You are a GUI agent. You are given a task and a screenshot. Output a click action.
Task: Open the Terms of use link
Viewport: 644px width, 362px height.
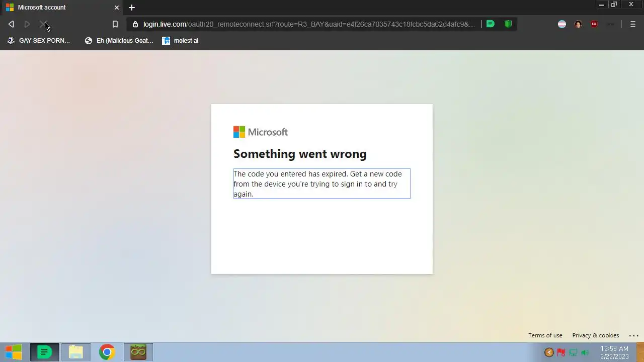(x=545, y=335)
